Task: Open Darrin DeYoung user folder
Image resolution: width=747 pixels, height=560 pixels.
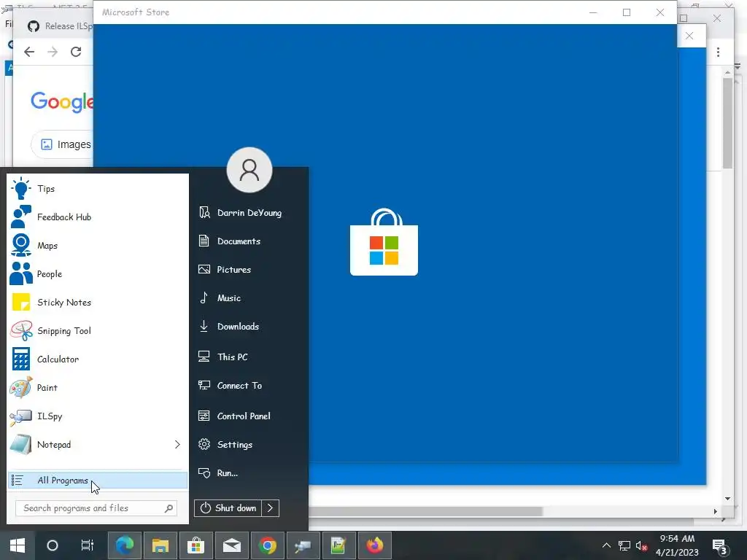Action: pos(249,213)
